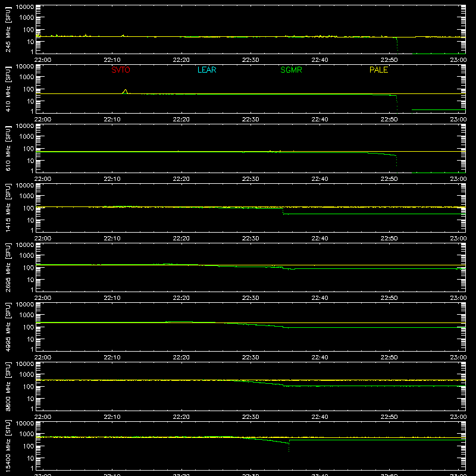
Task: Click 22:10 tick label under 245 MHz plot
Action: tap(112, 60)
